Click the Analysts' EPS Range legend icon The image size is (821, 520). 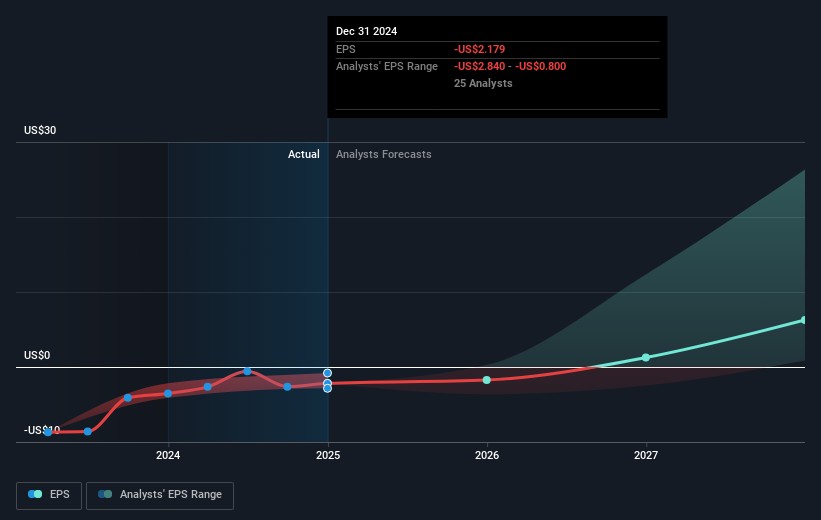pyautogui.click(x=105, y=494)
